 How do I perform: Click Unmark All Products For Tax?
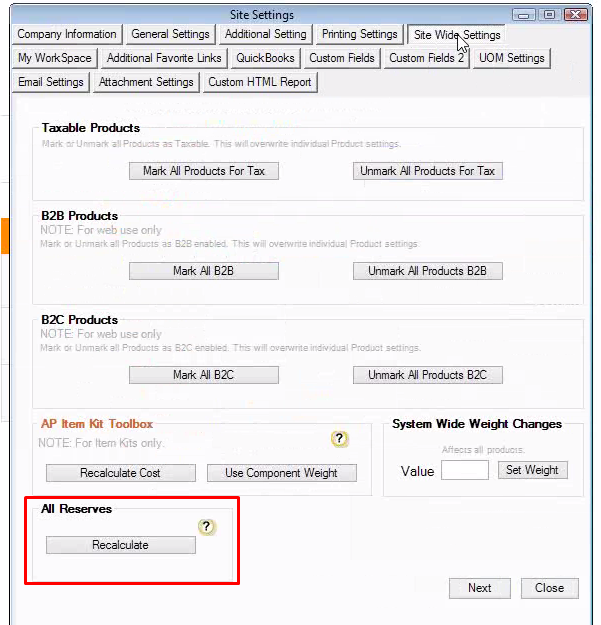click(427, 171)
